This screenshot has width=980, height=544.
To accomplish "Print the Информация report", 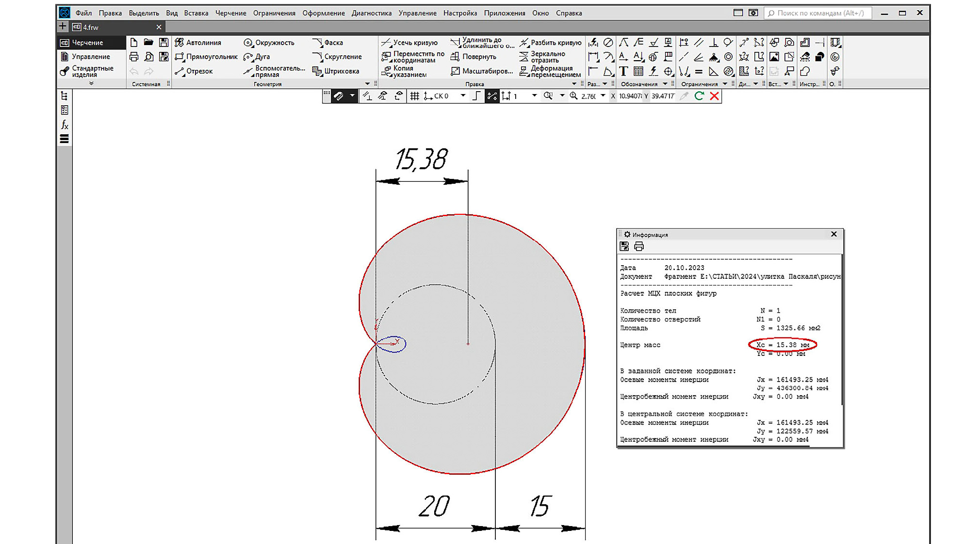I will click(x=639, y=247).
